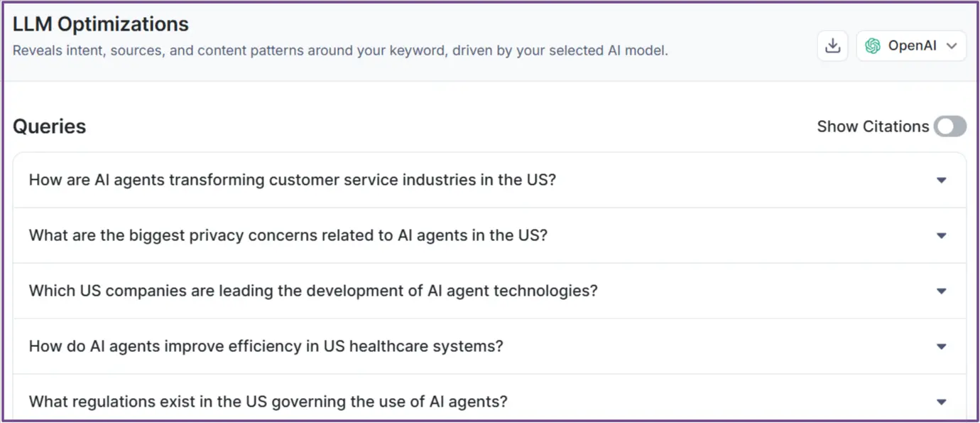The width and height of the screenshot is (980, 423).
Task: Click the OpenAI logo icon
Action: point(873,46)
